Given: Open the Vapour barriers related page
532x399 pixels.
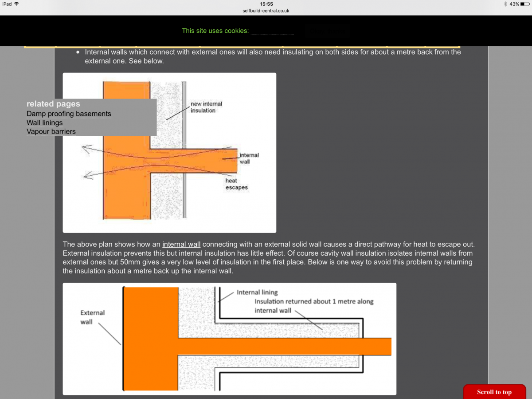Looking at the screenshot, I should [51, 131].
